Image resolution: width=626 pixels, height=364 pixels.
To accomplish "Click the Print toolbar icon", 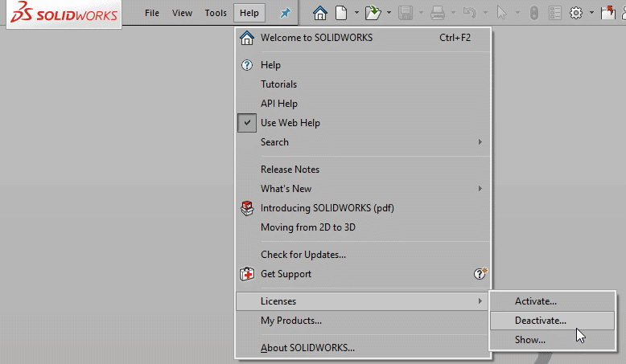I will click(x=438, y=13).
